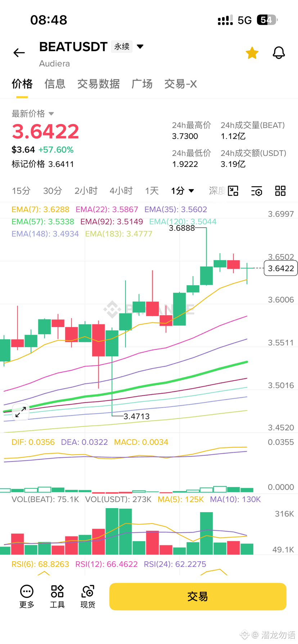Viewport: 298px width, 644px height.
Task: Click the VOL(USDT): 273K label
Action: (118, 500)
